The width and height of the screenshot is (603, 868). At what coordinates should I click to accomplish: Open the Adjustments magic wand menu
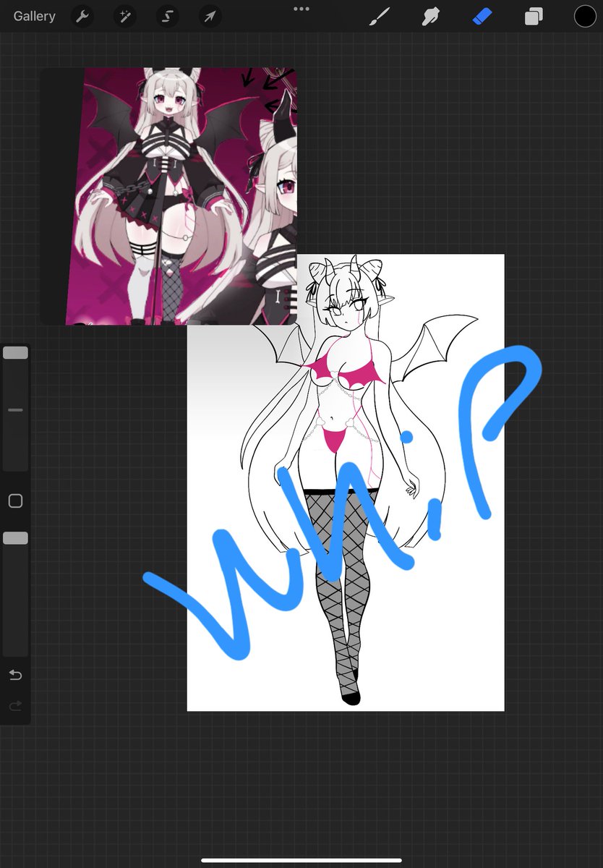[125, 16]
